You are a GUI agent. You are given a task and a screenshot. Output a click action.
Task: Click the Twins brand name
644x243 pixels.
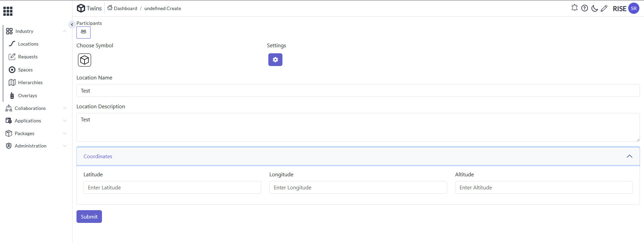[94, 8]
